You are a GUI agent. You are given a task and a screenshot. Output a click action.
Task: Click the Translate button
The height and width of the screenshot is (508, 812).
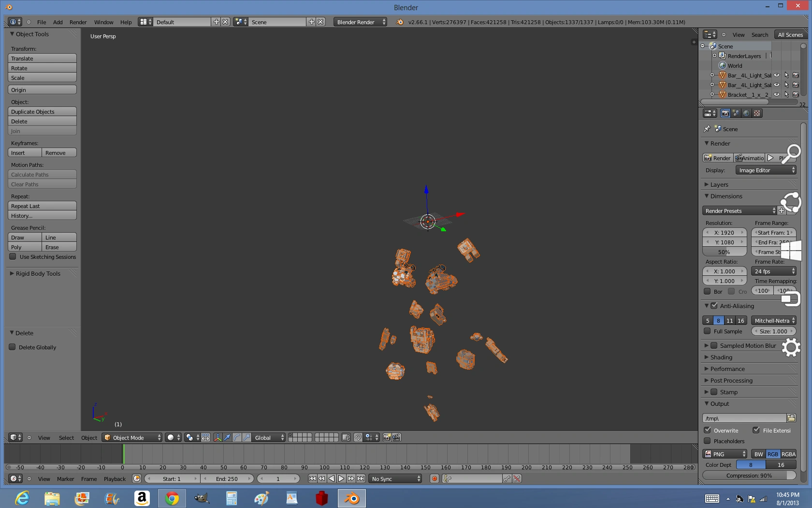click(42, 58)
